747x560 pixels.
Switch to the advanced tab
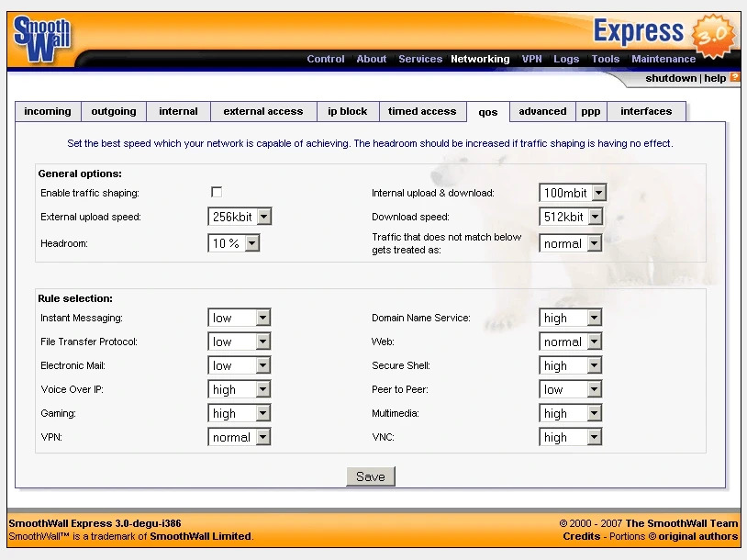pyautogui.click(x=542, y=111)
